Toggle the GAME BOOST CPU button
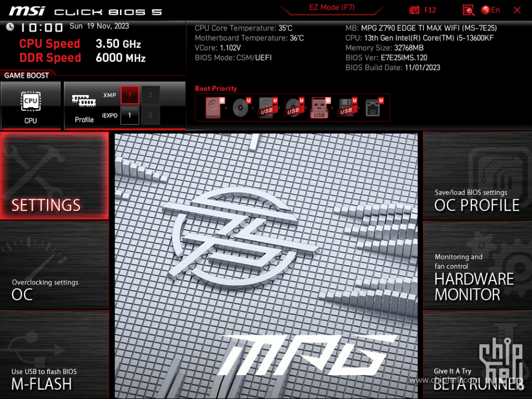The width and height of the screenshot is (532, 399). coord(31,106)
